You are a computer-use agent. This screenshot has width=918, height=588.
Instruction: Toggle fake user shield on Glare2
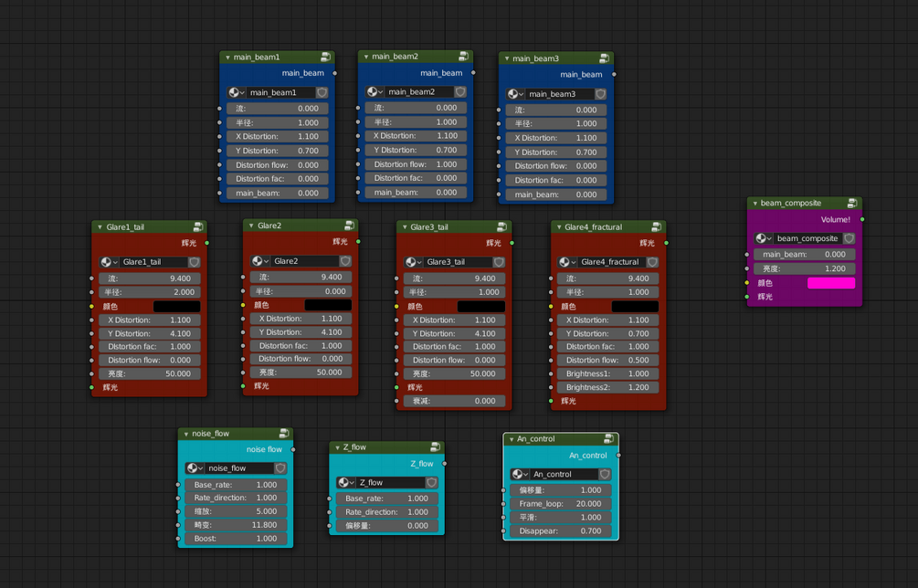[345, 261]
